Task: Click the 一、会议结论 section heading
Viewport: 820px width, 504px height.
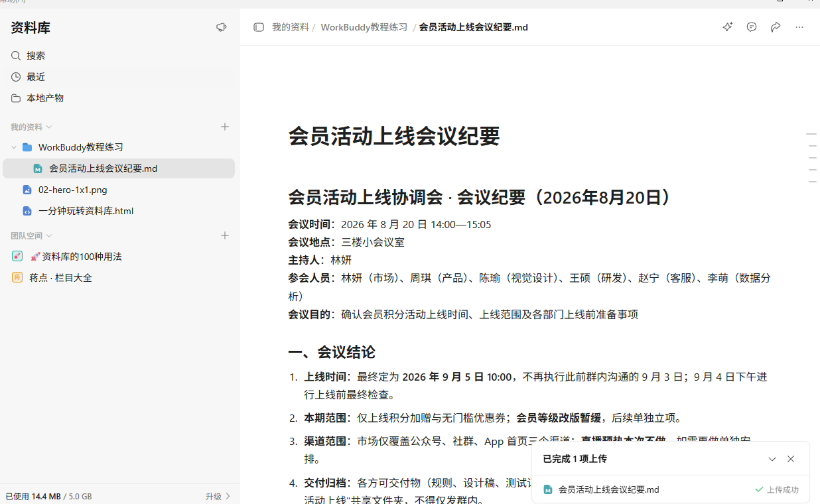Action: tap(332, 352)
